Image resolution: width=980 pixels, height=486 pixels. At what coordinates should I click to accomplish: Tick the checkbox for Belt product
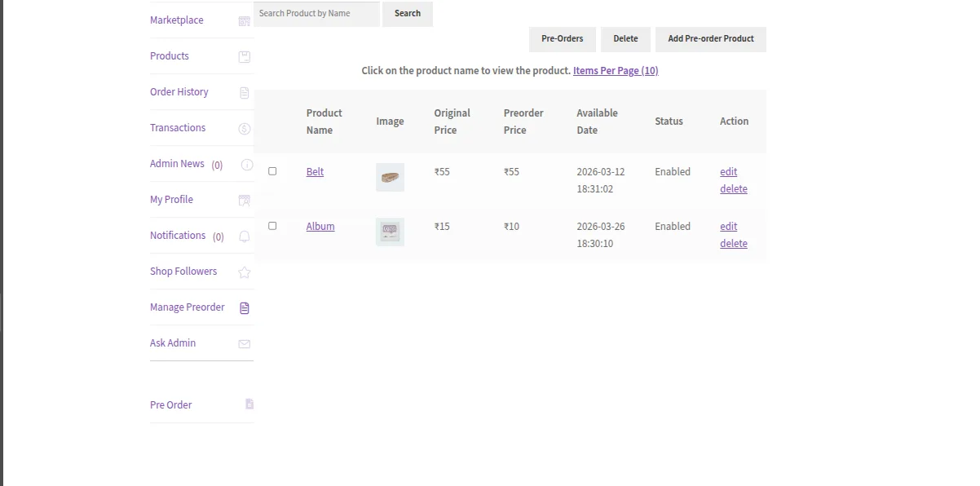click(x=272, y=171)
